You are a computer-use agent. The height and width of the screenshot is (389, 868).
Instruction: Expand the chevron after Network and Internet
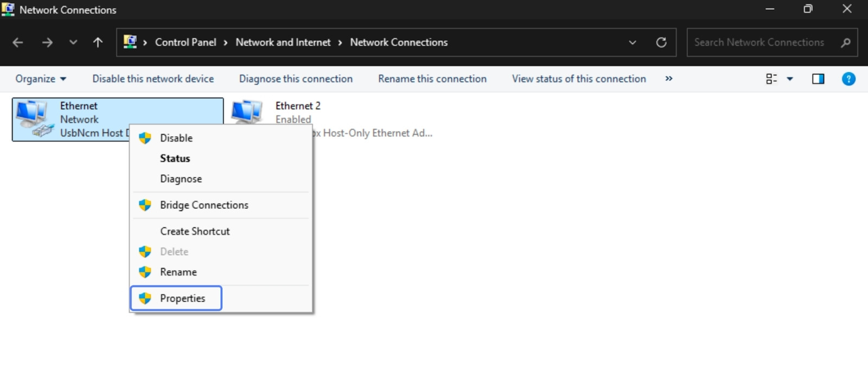coord(340,42)
